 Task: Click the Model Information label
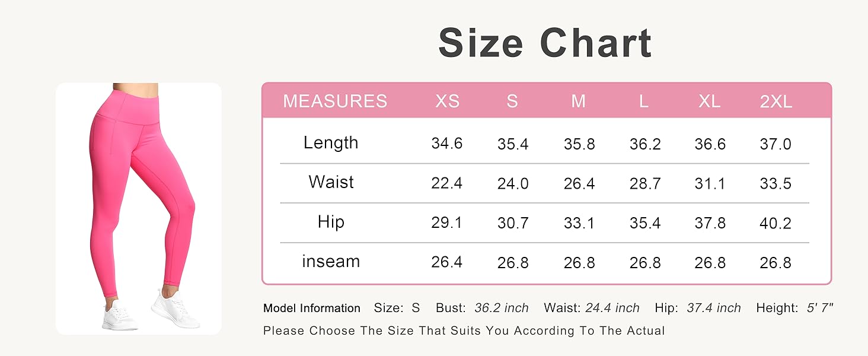tap(312, 309)
